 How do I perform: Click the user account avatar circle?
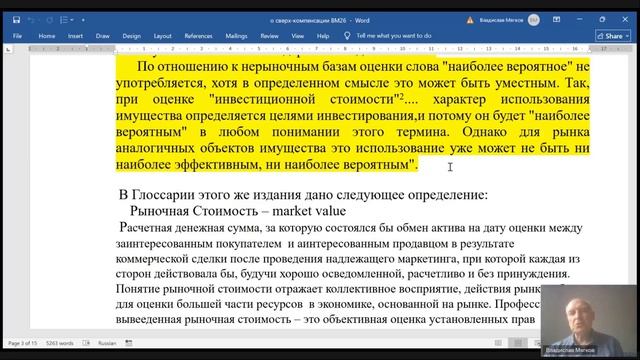(x=533, y=20)
